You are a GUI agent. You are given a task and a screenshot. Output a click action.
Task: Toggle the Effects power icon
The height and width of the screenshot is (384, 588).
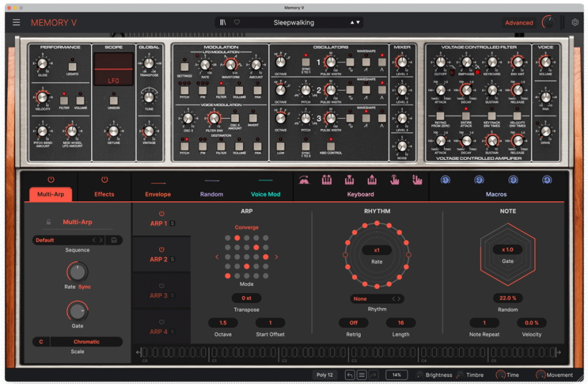(x=105, y=180)
